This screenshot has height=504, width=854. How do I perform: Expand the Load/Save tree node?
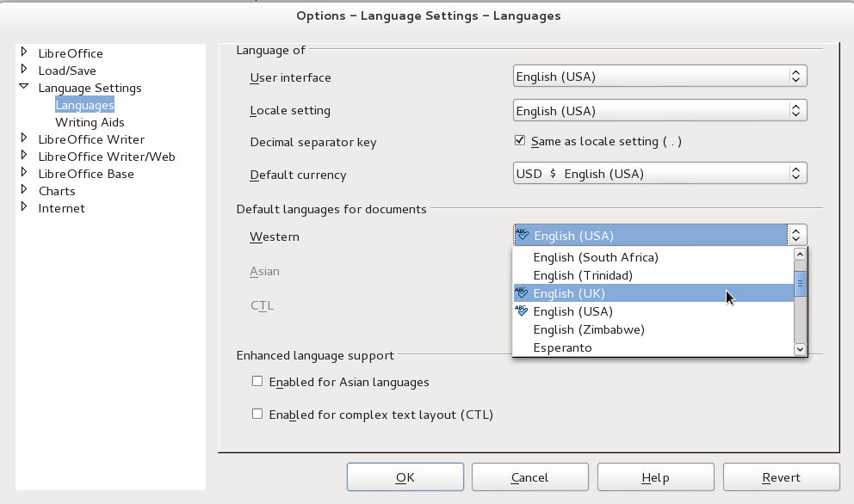click(x=24, y=69)
